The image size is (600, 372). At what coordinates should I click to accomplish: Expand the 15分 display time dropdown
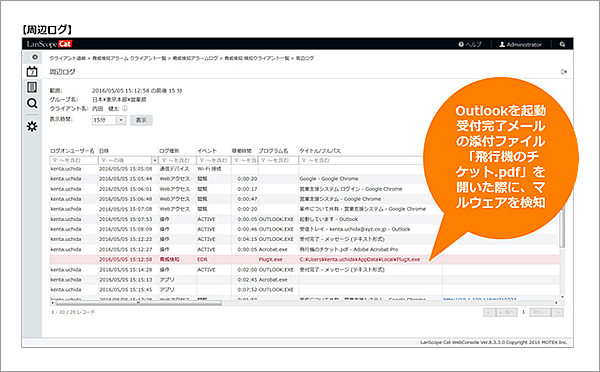tap(121, 120)
